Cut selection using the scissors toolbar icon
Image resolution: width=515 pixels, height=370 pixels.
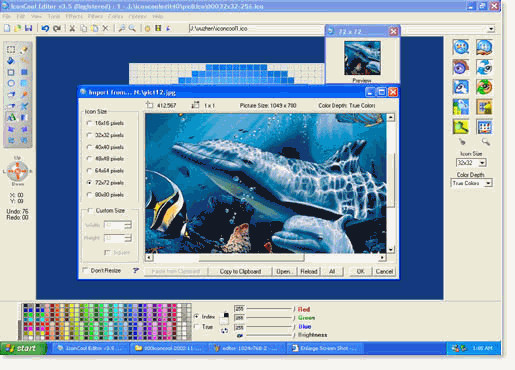click(x=72, y=28)
